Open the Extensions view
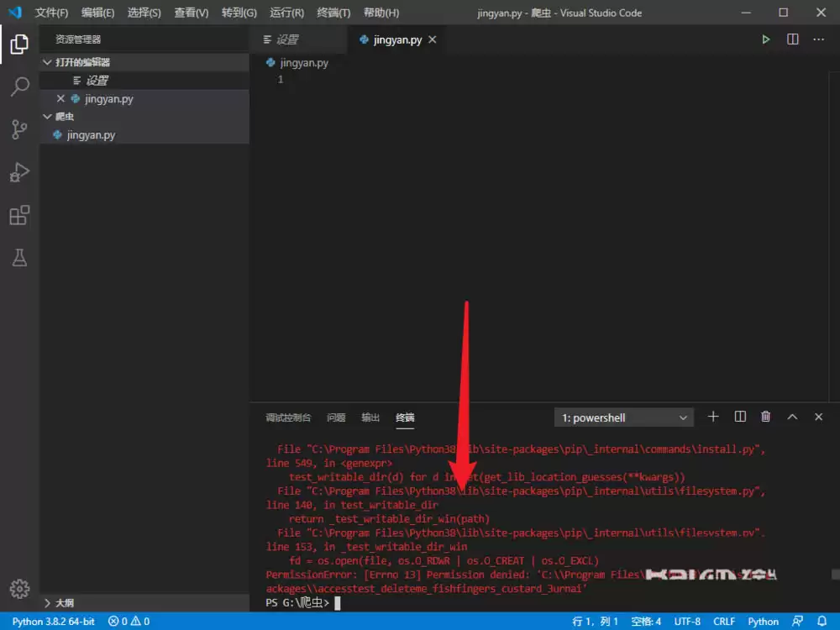 [x=19, y=215]
